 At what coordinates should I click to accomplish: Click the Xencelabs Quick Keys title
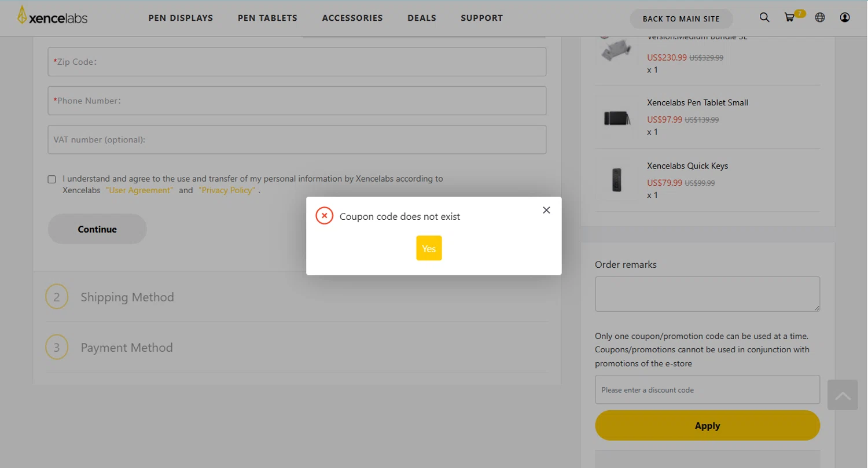687,165
